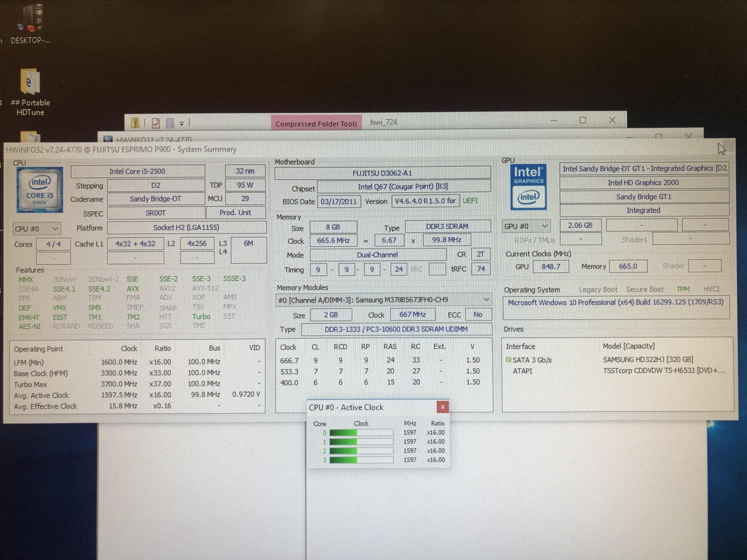Click the UEFI indicator label

tap(470, 201)
